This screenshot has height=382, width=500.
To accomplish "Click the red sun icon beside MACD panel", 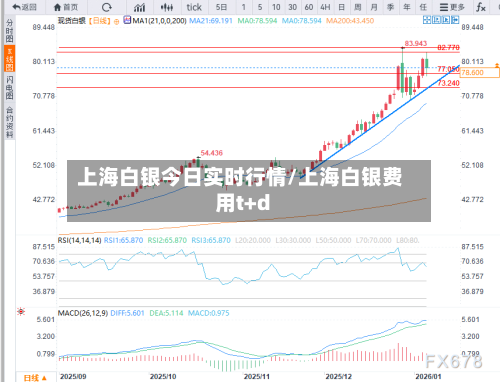I will tap(21, 312).
